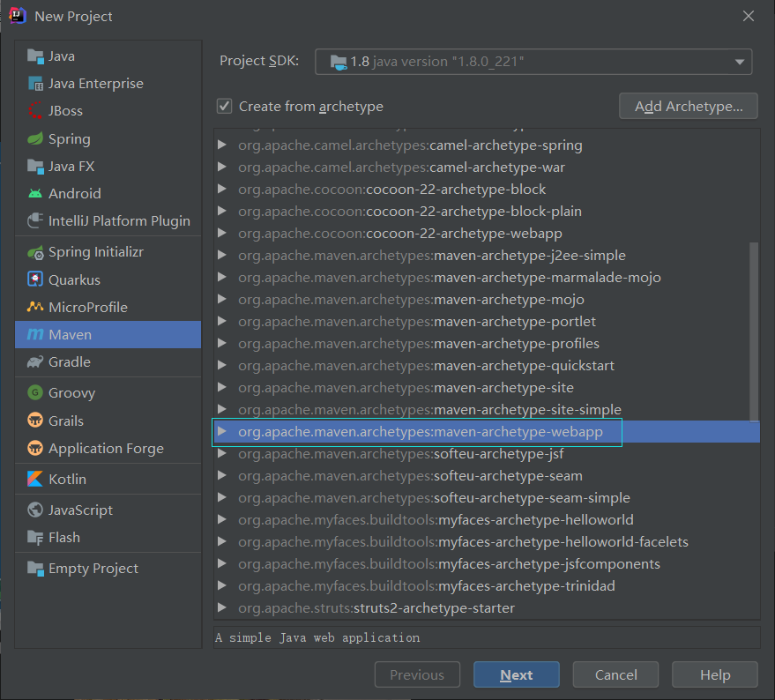
Task: Select maven-archetype-site-simple row
Action: [487, 409]
